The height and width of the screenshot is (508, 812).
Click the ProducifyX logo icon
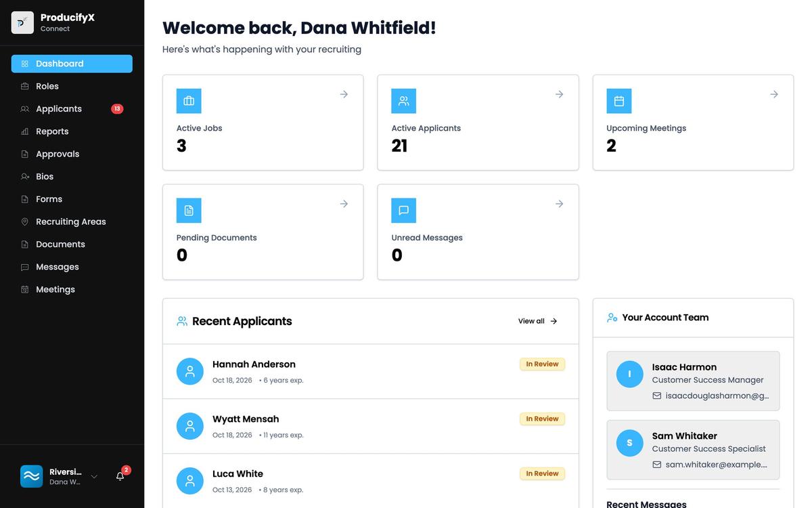(x=22, y=22)
